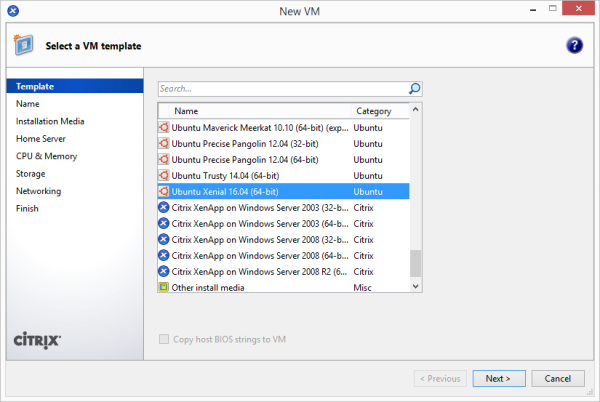
Task: Open the CPU & Memory step
Action: [x=46, y=156]
